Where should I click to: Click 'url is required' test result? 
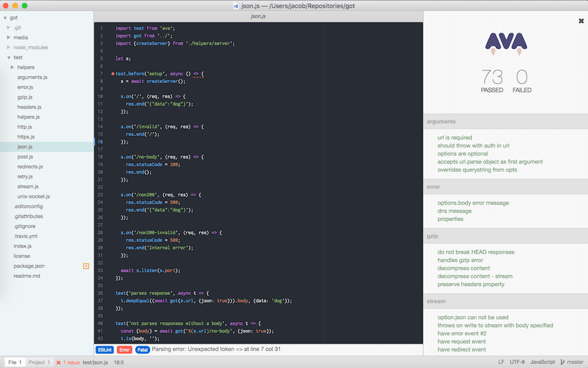[x=455, y=137]
